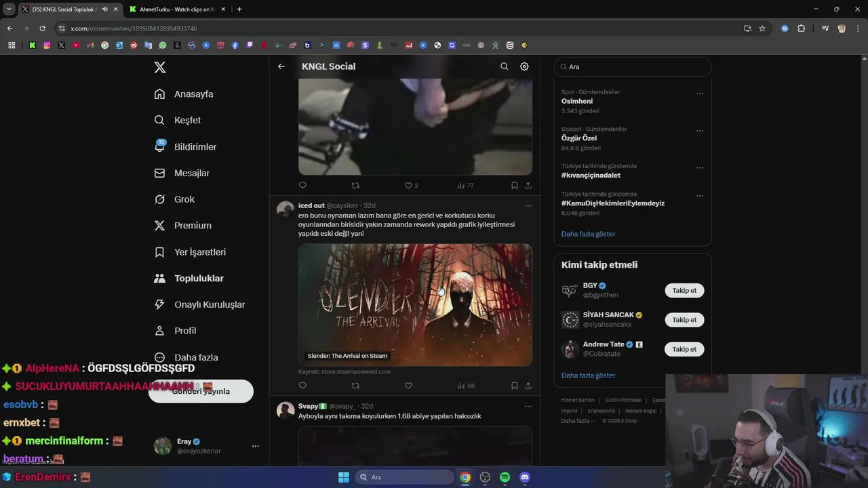The image size is (868, 488).
Task: Click the Ara search field on X
Action: coord(633,67)
